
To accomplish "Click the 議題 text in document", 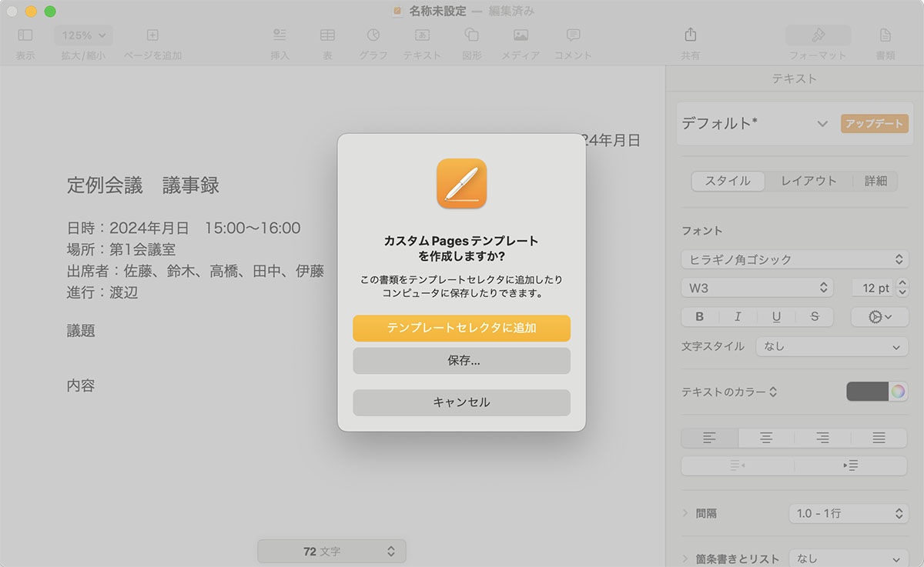I will coord(81,330).
